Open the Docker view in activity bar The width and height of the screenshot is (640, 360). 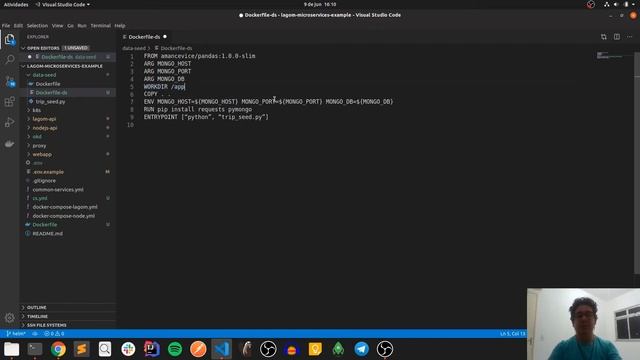tap(9, 144)
